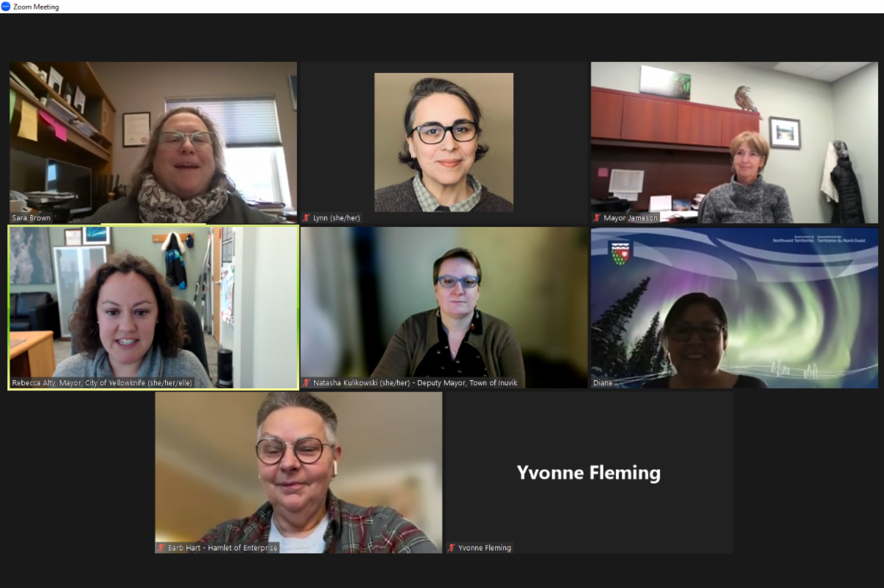This screenshot has height=588, width=884.
Task: Click the muted microphone icon beside Lynn (she/her)
Action: click(306, 218)
